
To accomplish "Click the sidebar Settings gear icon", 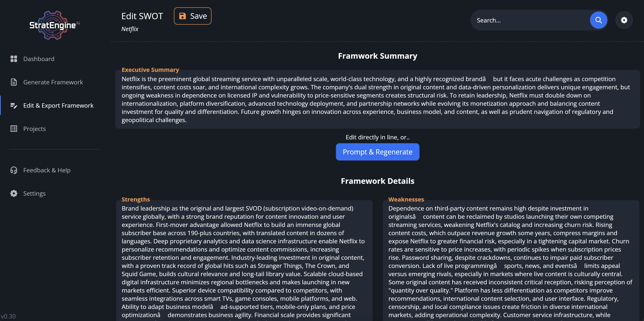I will point(14,193).
